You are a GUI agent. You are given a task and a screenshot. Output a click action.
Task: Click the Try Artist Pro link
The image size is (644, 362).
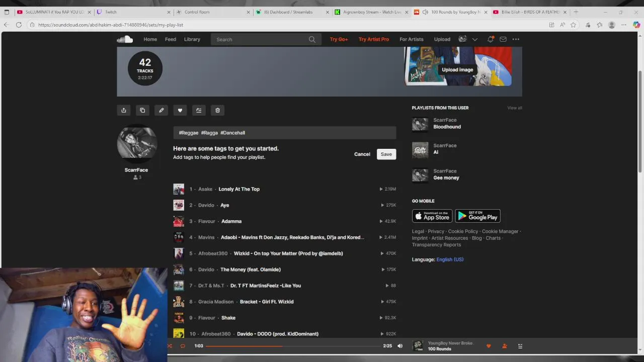tap(374, 39)
